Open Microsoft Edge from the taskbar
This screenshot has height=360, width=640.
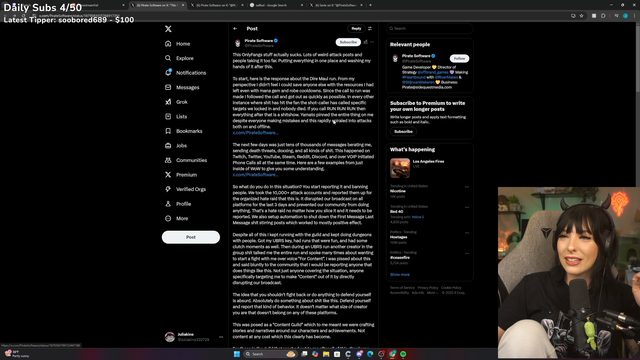click(370, 354)
